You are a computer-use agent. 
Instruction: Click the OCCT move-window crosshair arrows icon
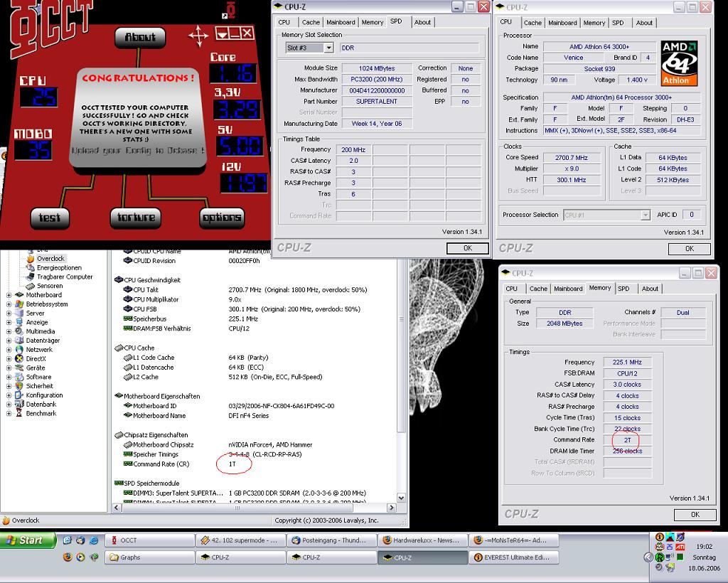198,36
